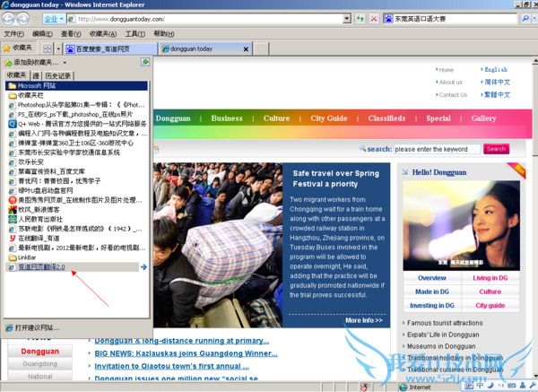Click the keyword search input field
The width and height of the screenshot is (538, 392).
(x=438, y=149)
